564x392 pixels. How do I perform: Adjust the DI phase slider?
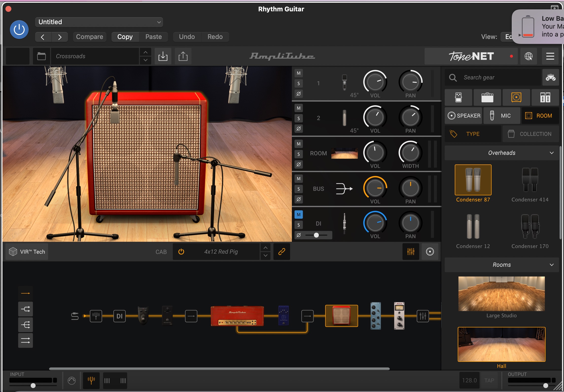coord(316,235)
